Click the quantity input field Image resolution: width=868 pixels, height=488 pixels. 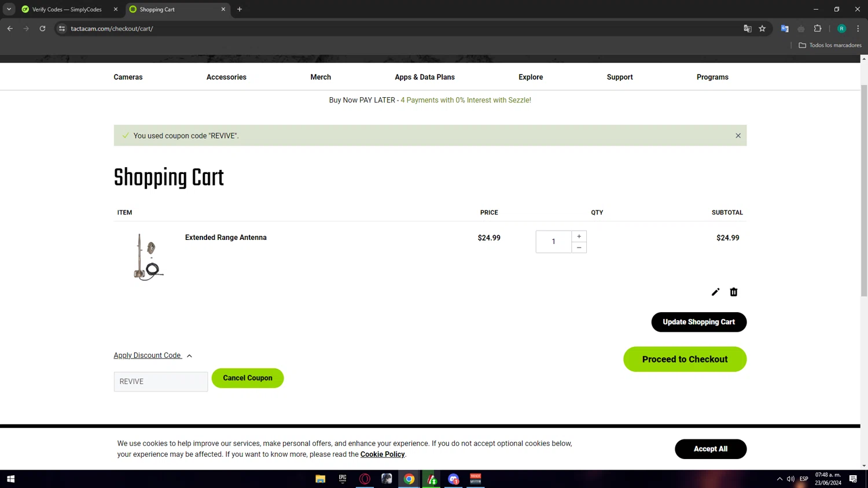(x=553, y=242)
